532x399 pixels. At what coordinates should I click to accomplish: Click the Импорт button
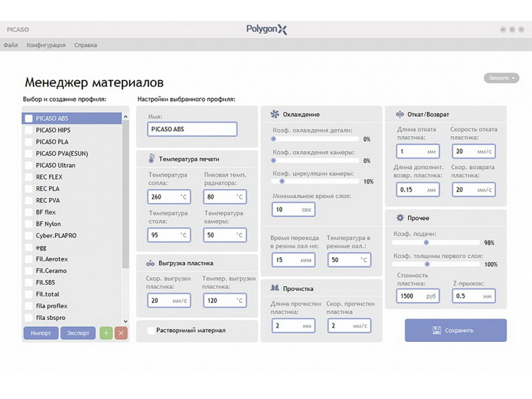[41, 333]
